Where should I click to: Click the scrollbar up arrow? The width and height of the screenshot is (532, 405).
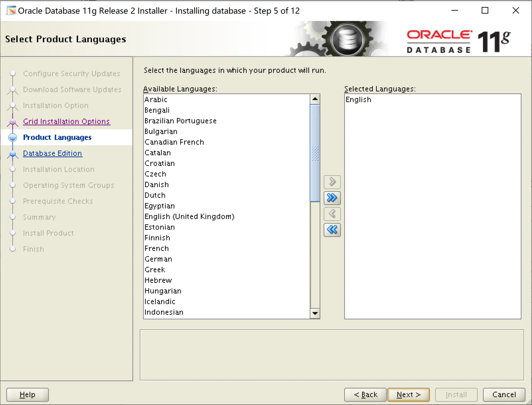point(315,99)
